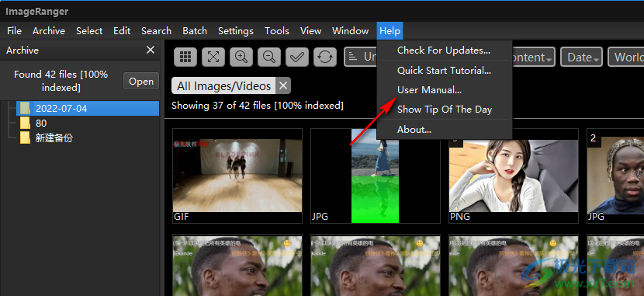
Task: Select the 新建备份 folder
Action: [54, 138]
